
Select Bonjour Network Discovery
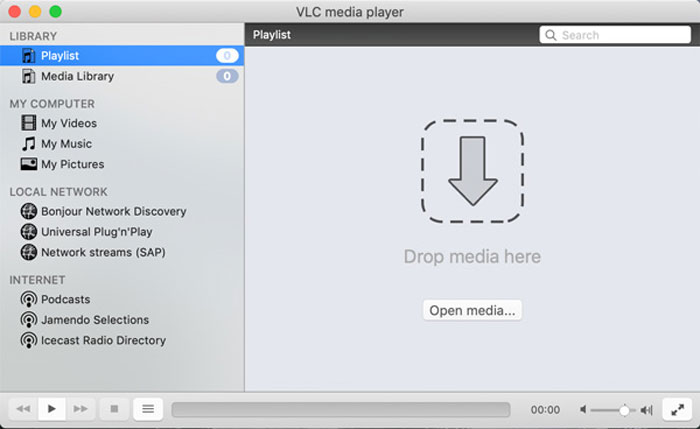(114, 211)
